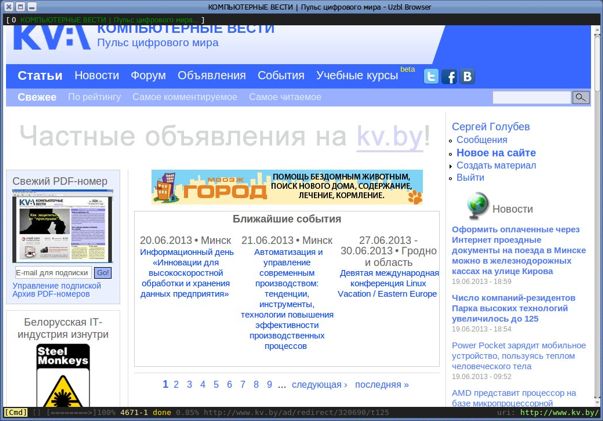Show the Самое комментируемое tab
The image size is (603, 421).
click(x=185, y=97)
